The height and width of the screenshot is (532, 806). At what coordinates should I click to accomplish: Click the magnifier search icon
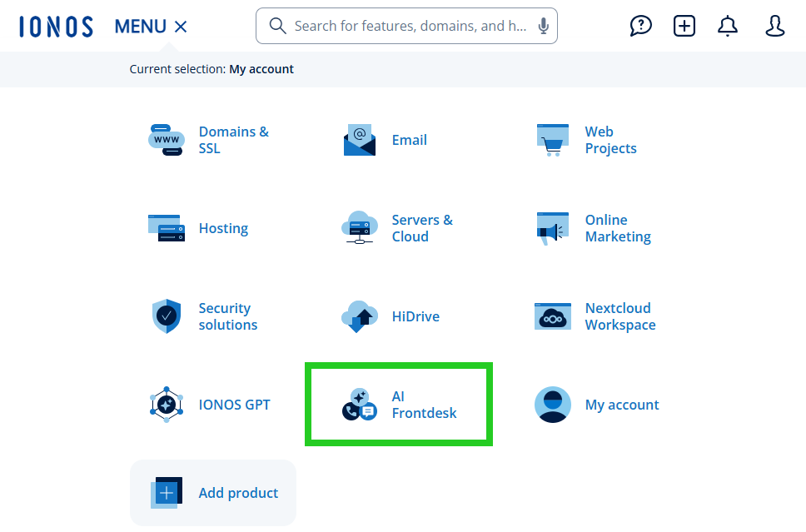point(277,26)
